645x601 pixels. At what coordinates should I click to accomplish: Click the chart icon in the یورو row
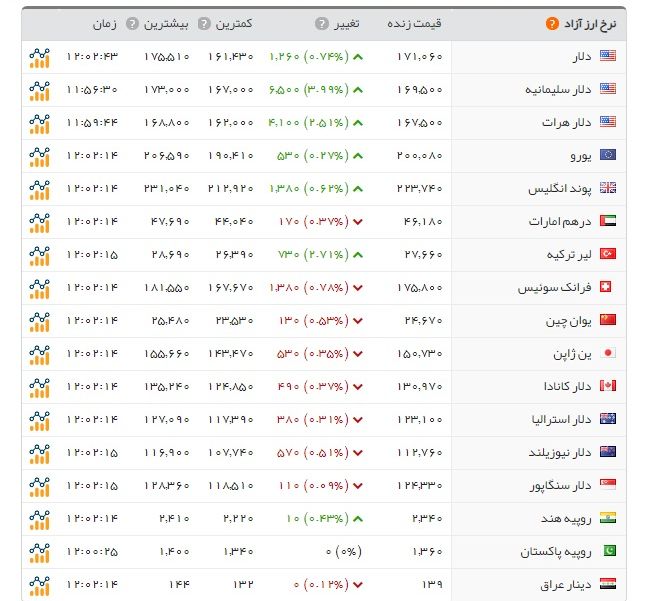[x=39, y=156]
